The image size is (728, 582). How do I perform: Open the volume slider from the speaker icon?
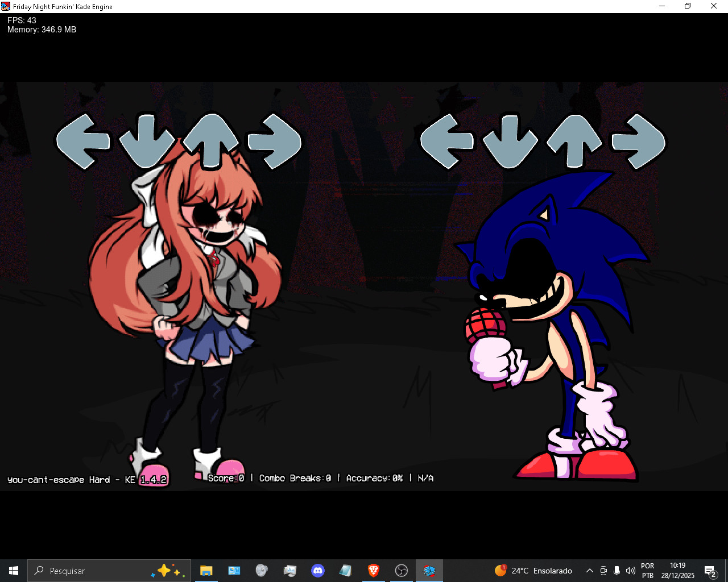(631, 571)
